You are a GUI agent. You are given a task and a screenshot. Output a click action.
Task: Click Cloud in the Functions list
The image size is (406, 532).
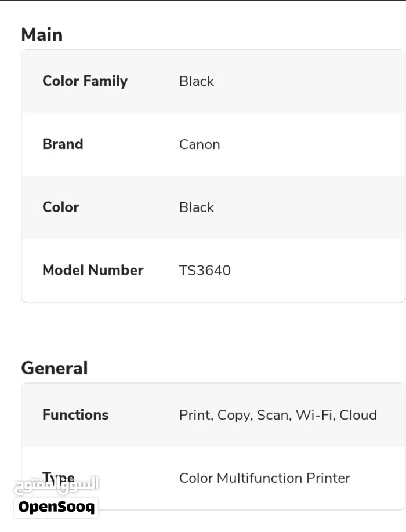[358, 415]
